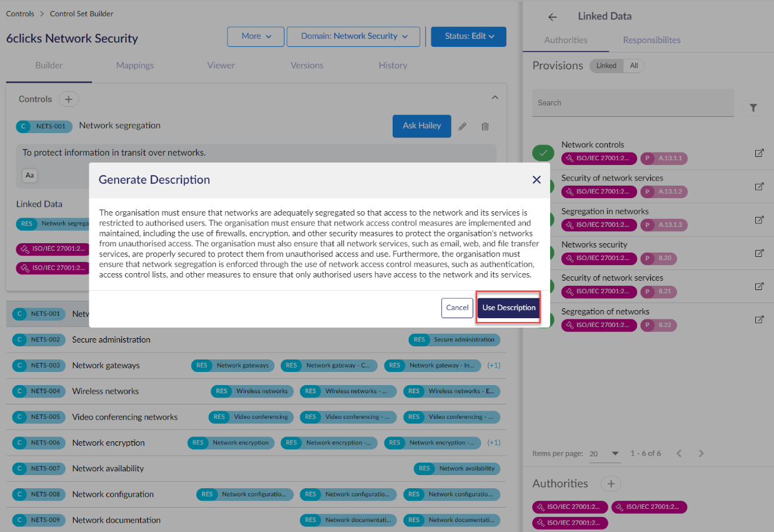Viewport: 774px width, 532px height.
Task: Cancel the generated description
Action: pyautogui.click(x=457, y=308)
